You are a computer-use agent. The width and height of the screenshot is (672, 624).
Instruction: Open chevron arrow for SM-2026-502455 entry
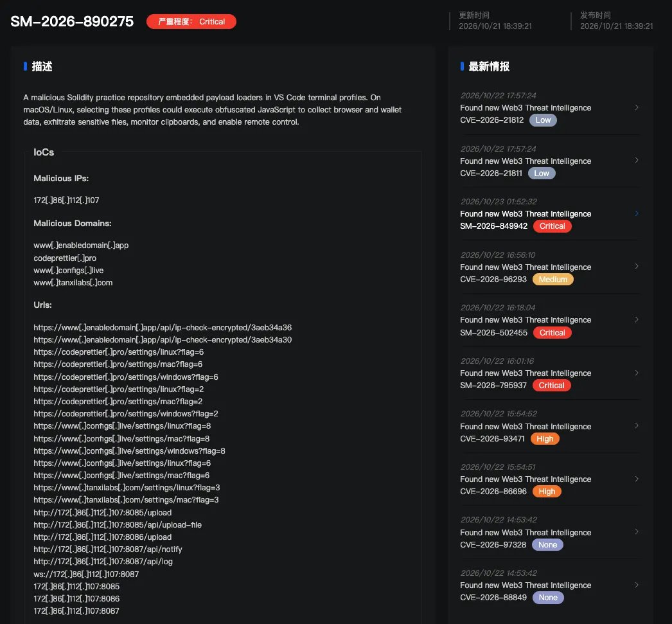637,319
